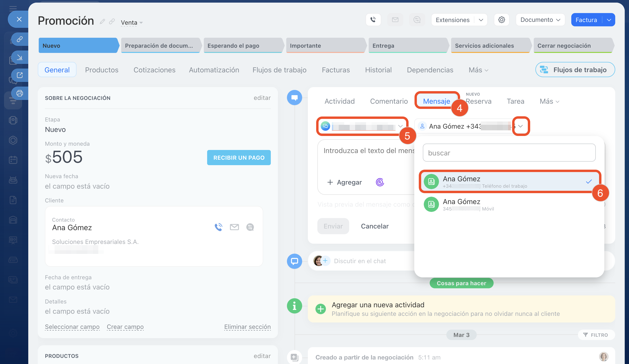The height and width of the screenshot is (364, 629).
Task: Click copy link icon on side panel
Action: pos(19,39)
